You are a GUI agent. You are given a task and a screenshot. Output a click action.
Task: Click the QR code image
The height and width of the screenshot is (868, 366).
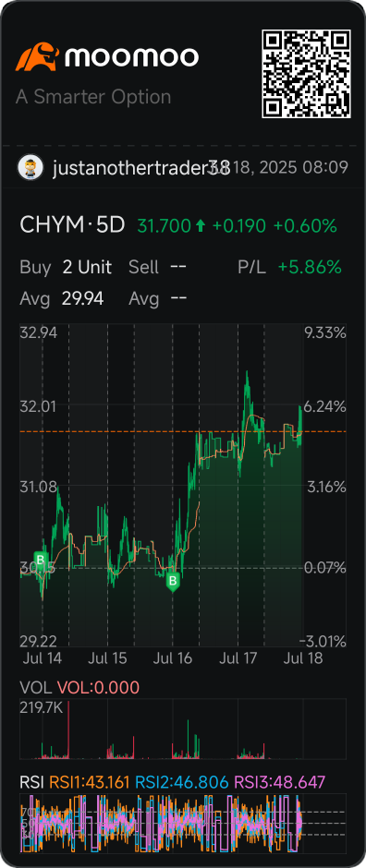point(306,74)
